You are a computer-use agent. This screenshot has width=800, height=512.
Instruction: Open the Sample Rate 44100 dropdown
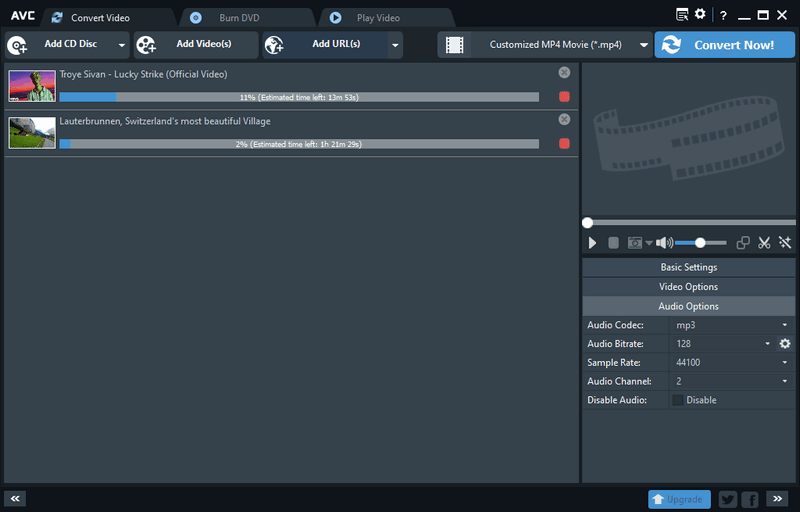[x=732, y=363]
